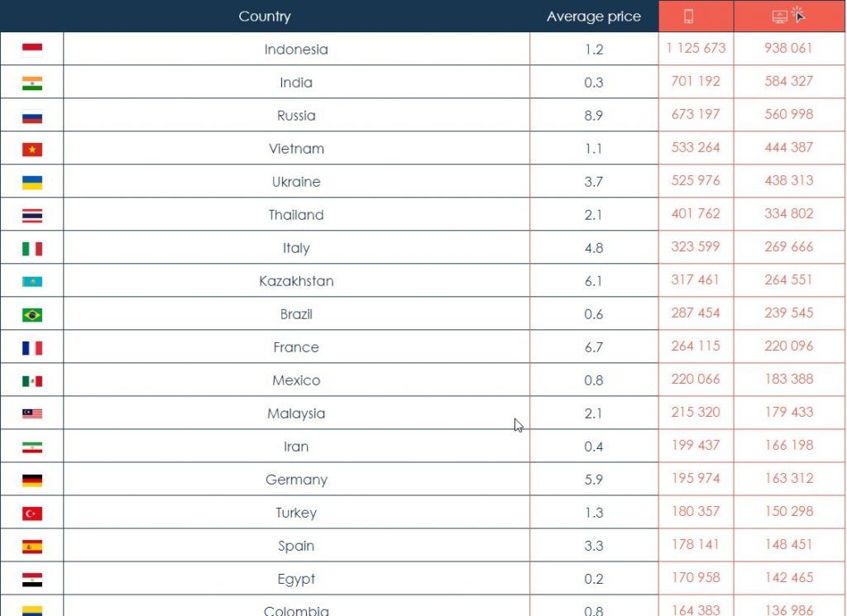
Task: Click the desktop monitor column icon
Action: (779, 17)
